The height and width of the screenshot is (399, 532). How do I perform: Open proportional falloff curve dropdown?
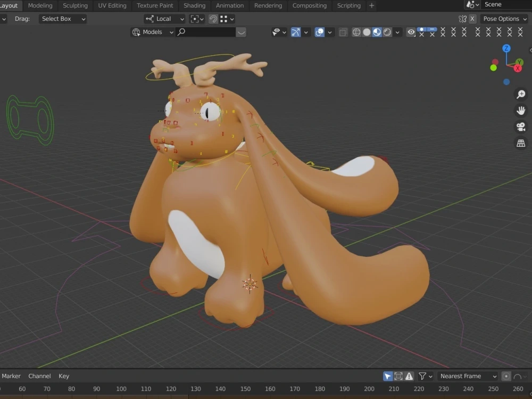coord(520,376)
